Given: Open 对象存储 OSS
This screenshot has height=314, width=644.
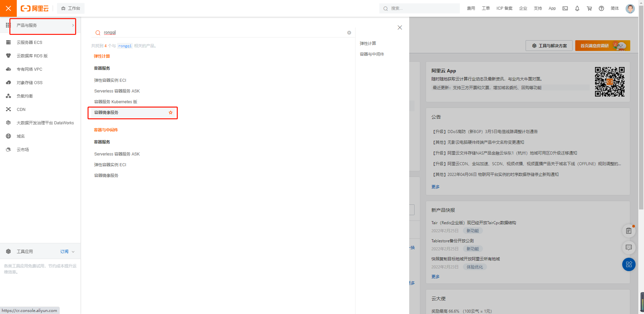Looking at the screenshot, I should coord(30,82).
